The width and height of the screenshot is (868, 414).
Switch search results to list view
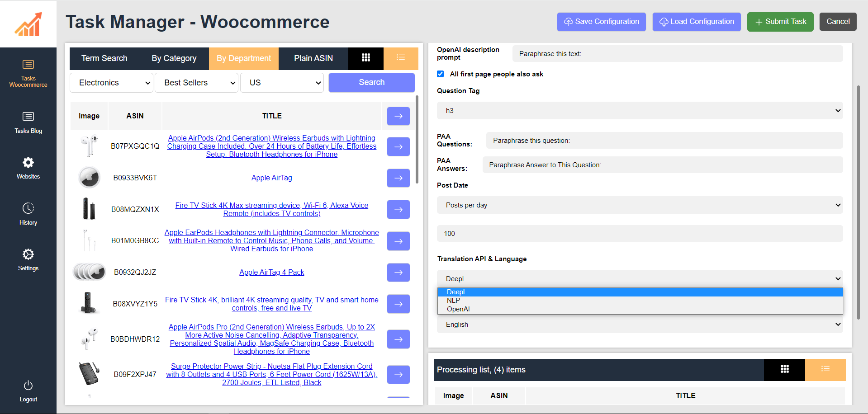click(401, 58)
